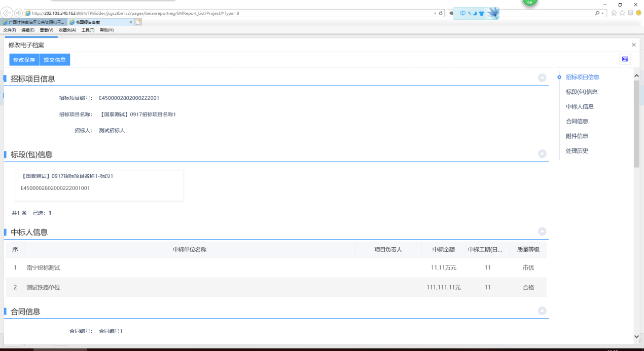Screen dimensions: 644x351
Task: Open the favorites star icon
Action: pyautogui.click(x=622, y=13)
